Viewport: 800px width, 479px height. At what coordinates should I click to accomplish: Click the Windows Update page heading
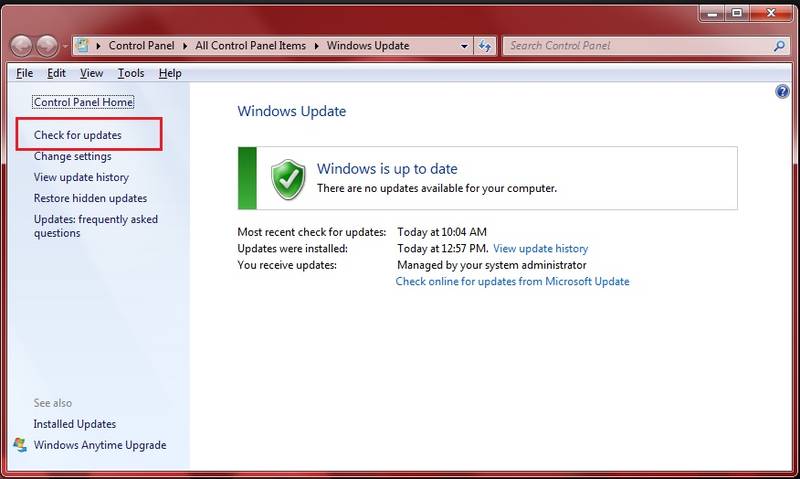pos(291,111)
